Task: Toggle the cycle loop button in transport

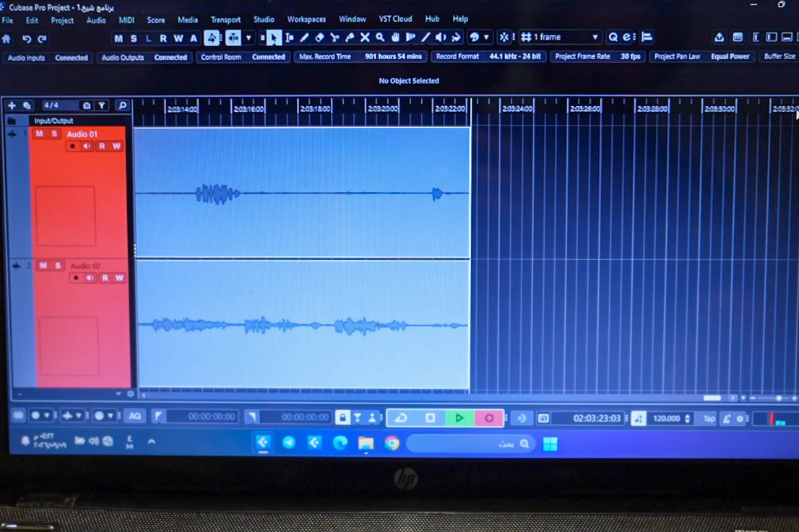Action: click(401, 418)
